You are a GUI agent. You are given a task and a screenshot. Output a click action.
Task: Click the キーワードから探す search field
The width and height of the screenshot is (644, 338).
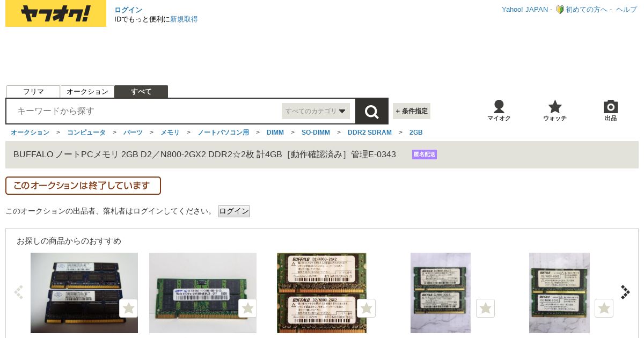[x=145, y=111]
